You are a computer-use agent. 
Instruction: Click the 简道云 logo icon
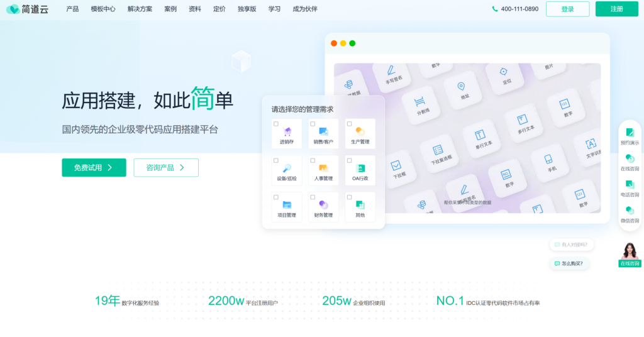click(x=13, y=9)
